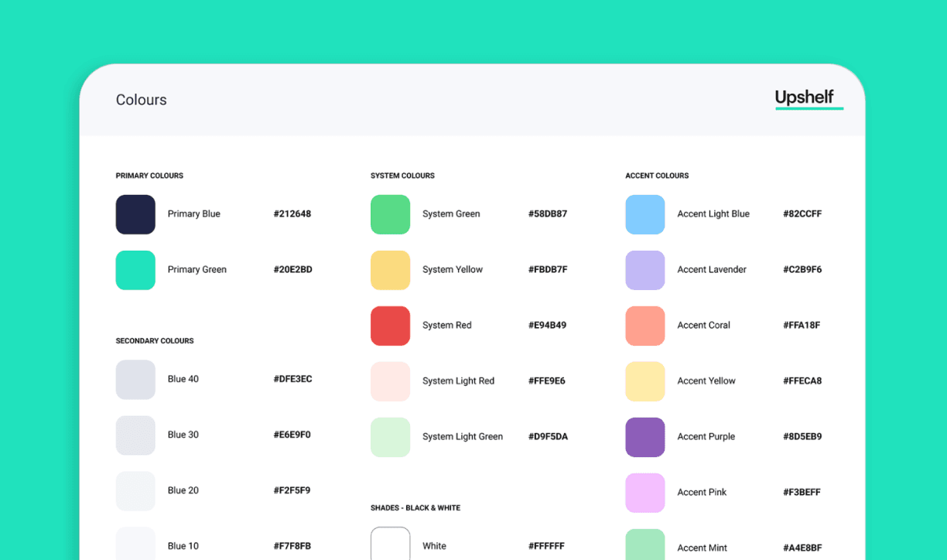The width and height of the screenshot is (947, 560).
Task: Select the Primary Blue color swatch
Action: [135, 214]
